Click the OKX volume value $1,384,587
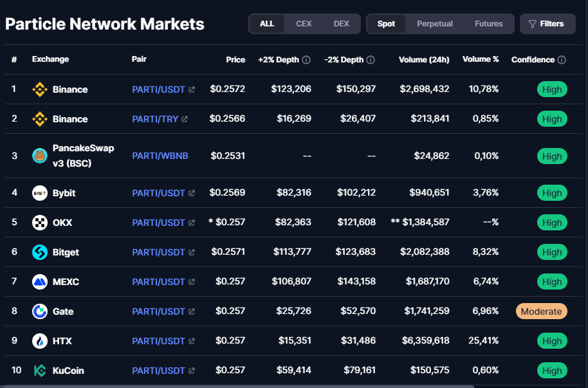This screenshot has width=588, height=388. [426, 222]
